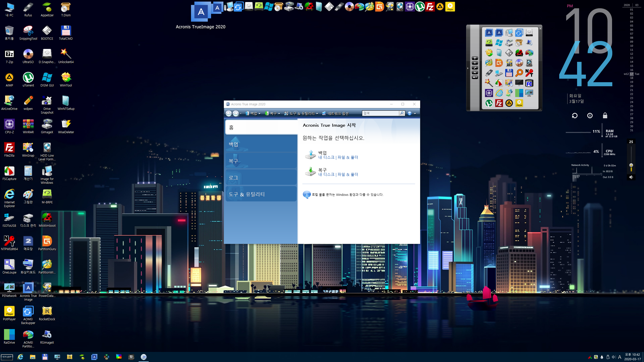The width and height of the screenshot is (644, 362).
Task: Click the FileZilla icon in top dock
Action: (x=430, y=7)
